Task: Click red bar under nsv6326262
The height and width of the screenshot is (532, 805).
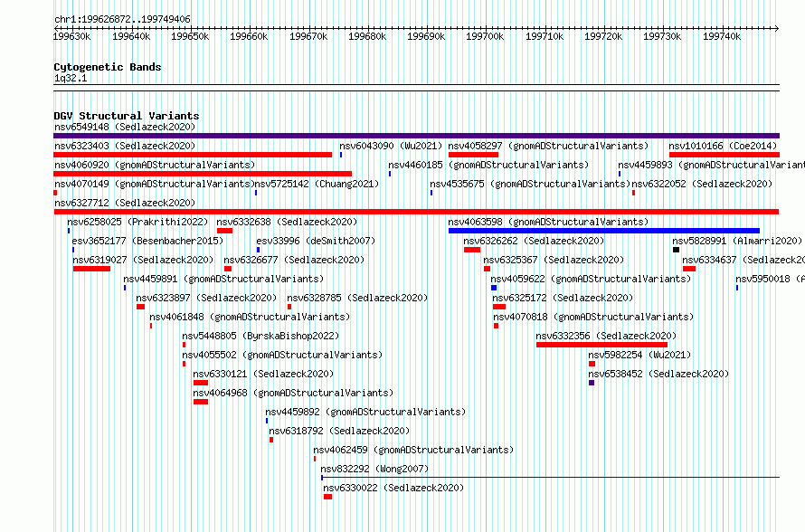Action: pyautogui.click(x=472, y=250)
